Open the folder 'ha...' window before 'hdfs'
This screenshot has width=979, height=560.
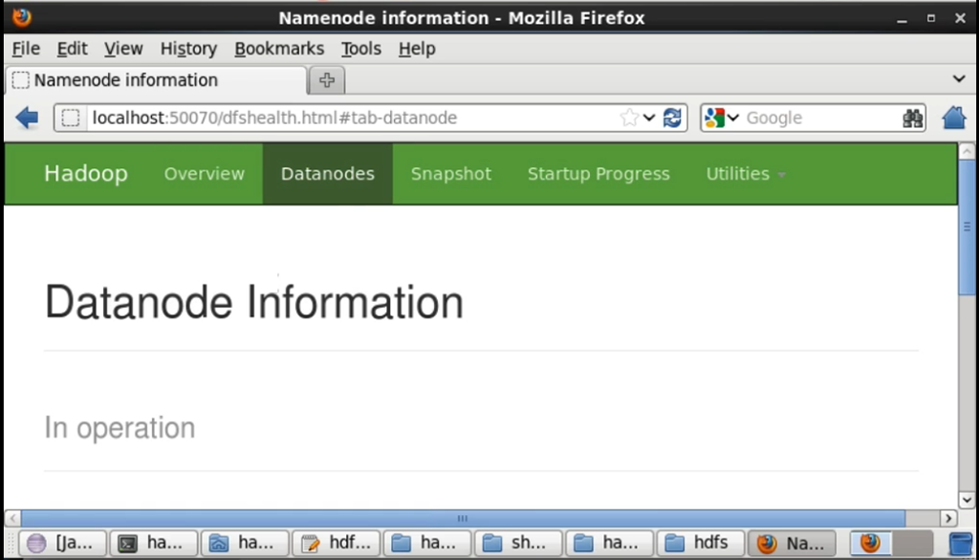[609, 543]
